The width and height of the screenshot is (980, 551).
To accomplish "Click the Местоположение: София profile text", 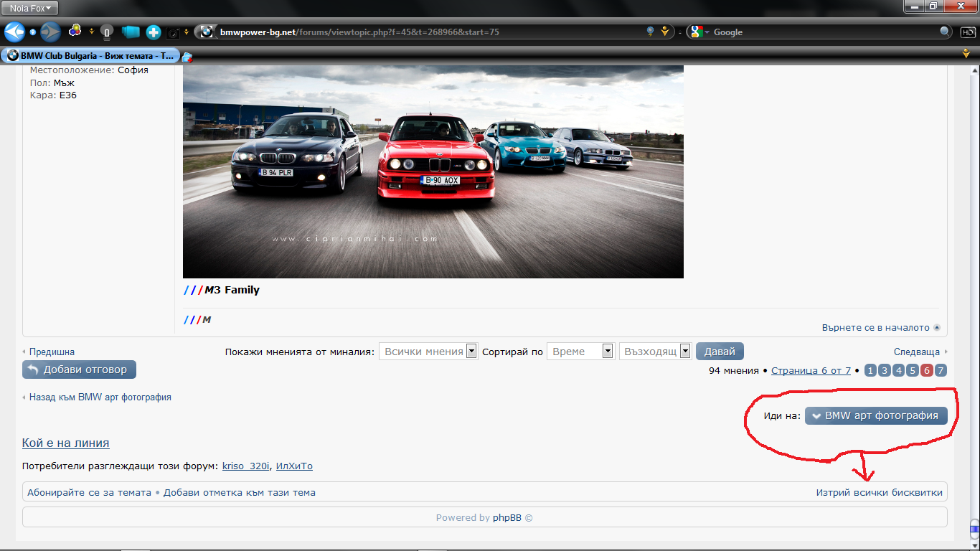I will pyautogui.click(x=89, y=70).
